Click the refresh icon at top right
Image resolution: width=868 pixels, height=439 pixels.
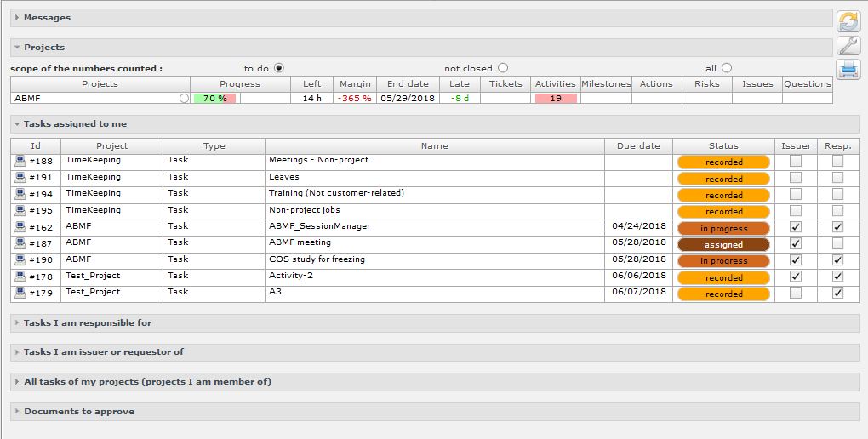(848, 21)
